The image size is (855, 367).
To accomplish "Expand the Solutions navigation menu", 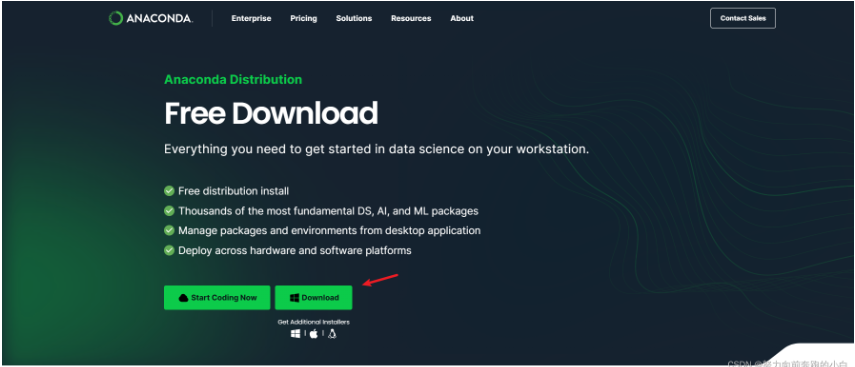I will tap(354, 19).
